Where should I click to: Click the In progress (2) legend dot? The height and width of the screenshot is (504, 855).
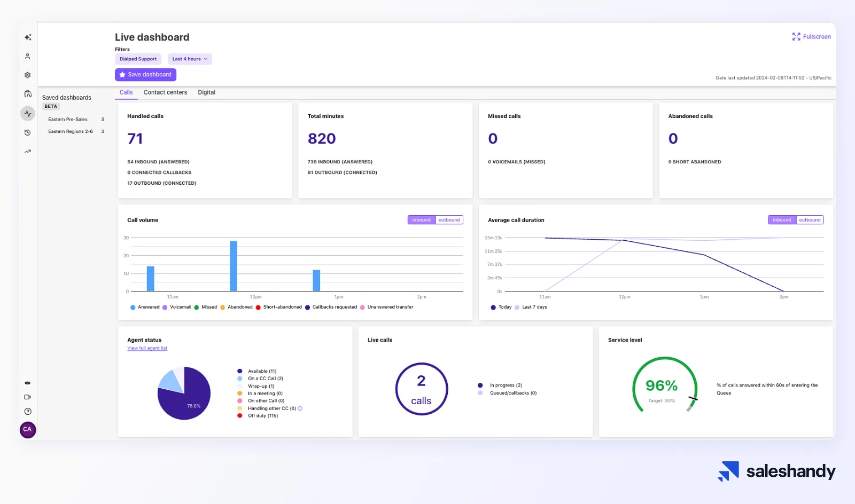pos(480,385)
